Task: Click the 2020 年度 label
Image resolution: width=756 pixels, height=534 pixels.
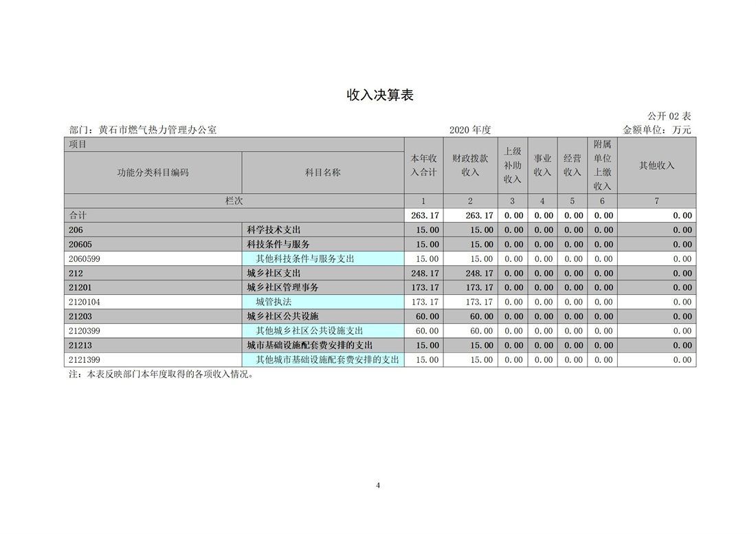Action: [x=470, y=130]
